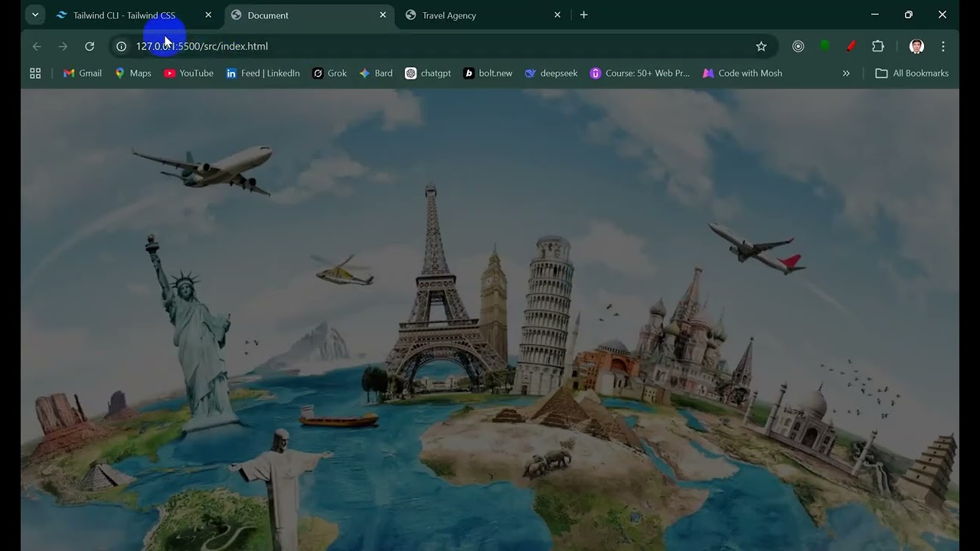Screen dimensions: 980x551
Task: Open the Extensions puzzle menu
Action: point(878,47)
